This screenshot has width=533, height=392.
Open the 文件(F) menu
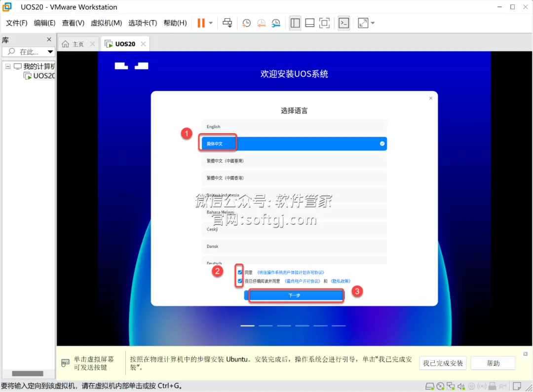point(17,23)
